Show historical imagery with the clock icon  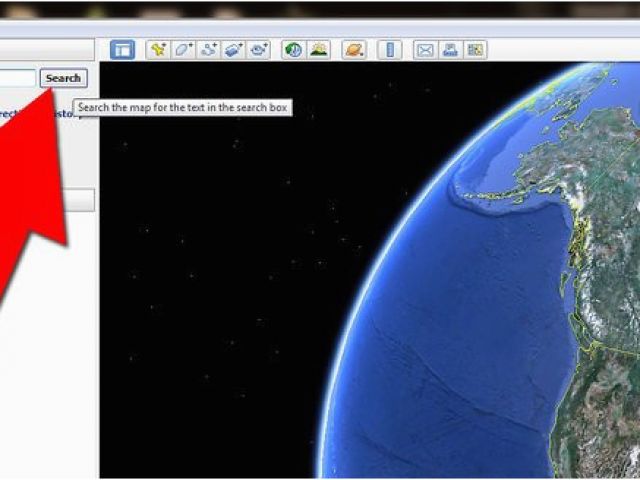293,50
